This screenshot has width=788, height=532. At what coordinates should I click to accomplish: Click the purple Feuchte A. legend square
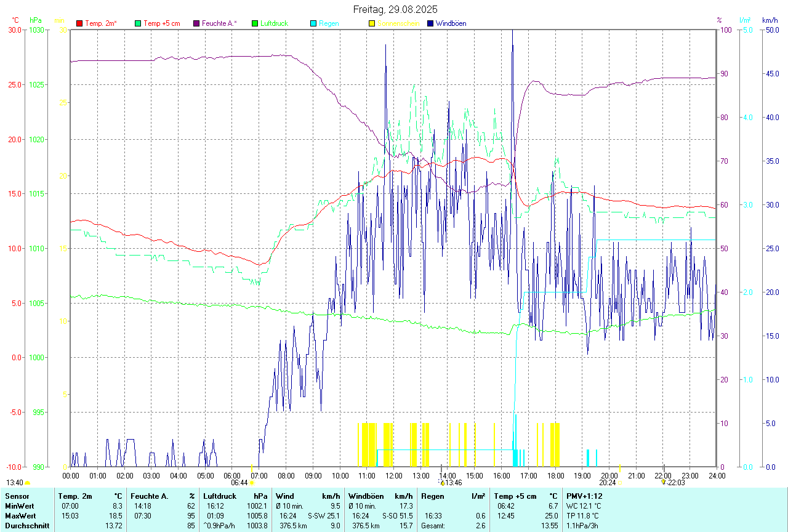[196, 23]
